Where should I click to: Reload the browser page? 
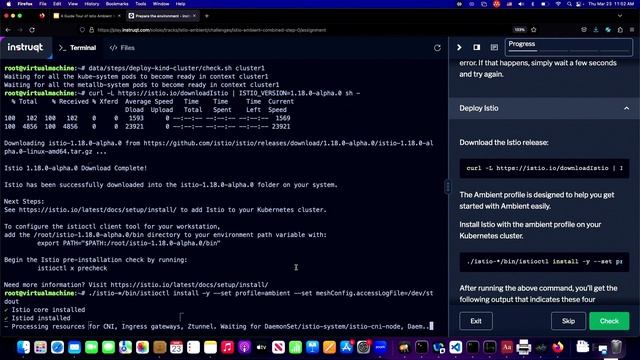click(x=32, y=30)
